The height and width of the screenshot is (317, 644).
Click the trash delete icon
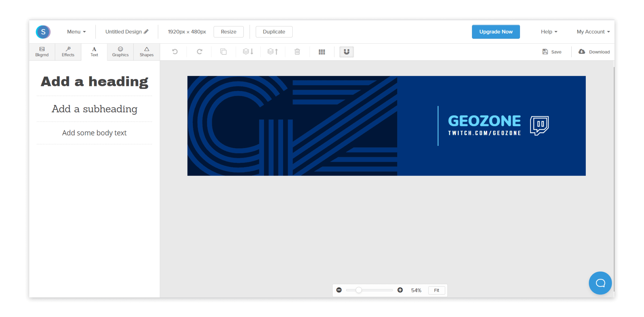297,52
